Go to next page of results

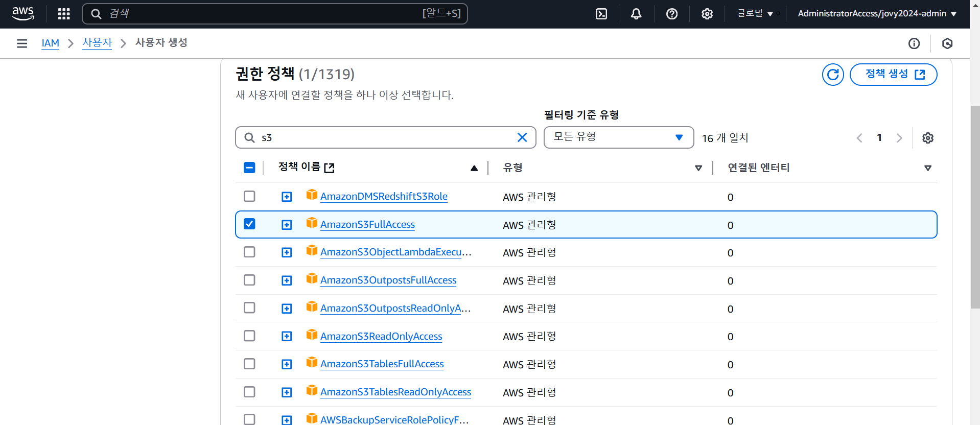[x=899, y=138]
